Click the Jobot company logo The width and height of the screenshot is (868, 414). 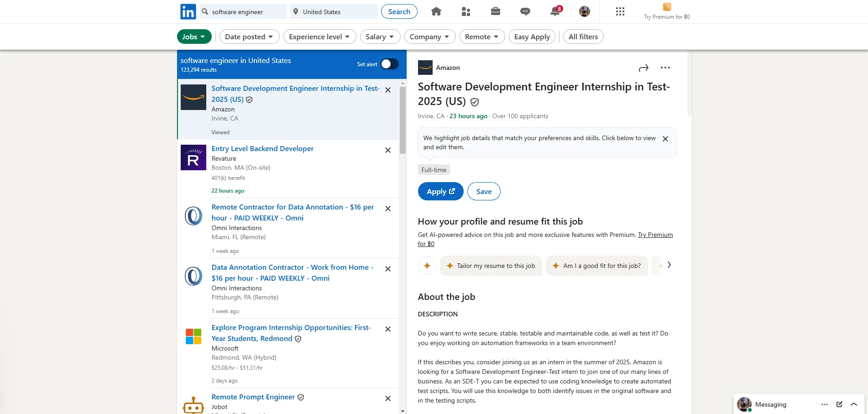pos(193,404)
